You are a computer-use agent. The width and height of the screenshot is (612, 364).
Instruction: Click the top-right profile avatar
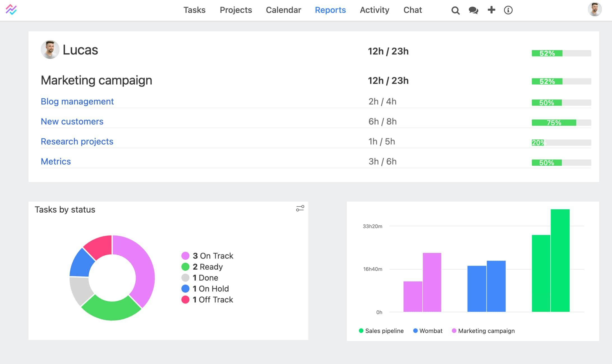[x=595, y=10]
